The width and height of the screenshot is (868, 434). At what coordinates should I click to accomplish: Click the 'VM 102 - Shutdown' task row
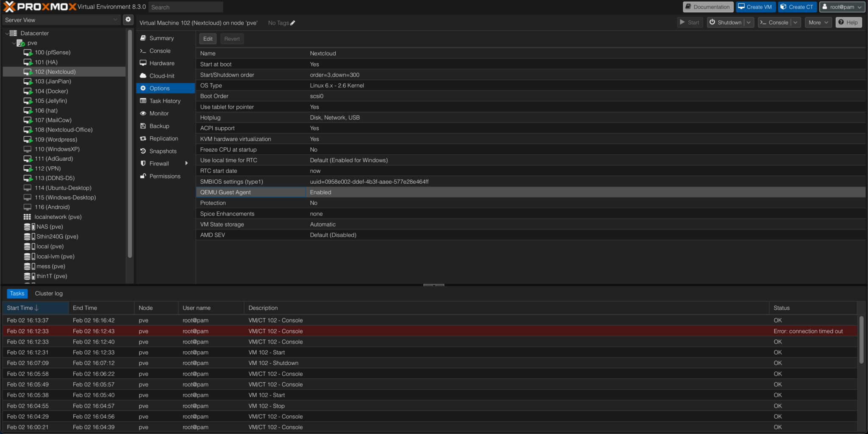(x=430, y=363)
